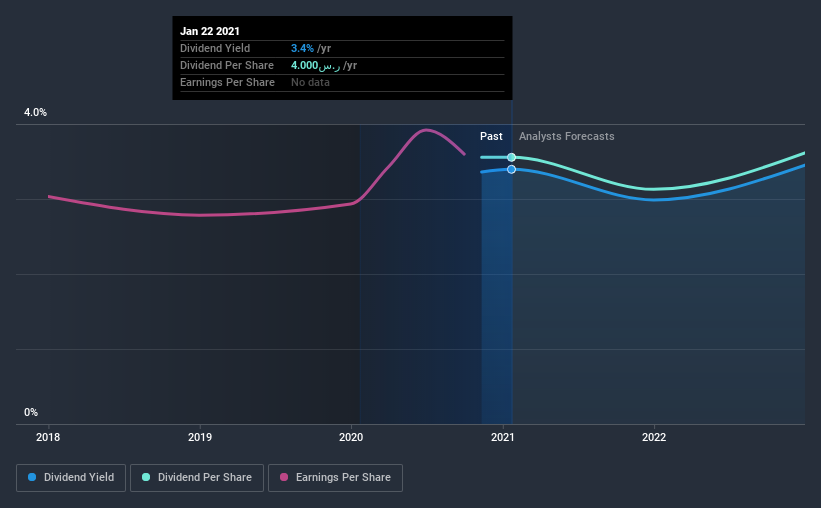Toggle the Dividend Yield legend button
Image resolution: width=821 pixels, height=508 pixels.
click(x=71, y=478)
